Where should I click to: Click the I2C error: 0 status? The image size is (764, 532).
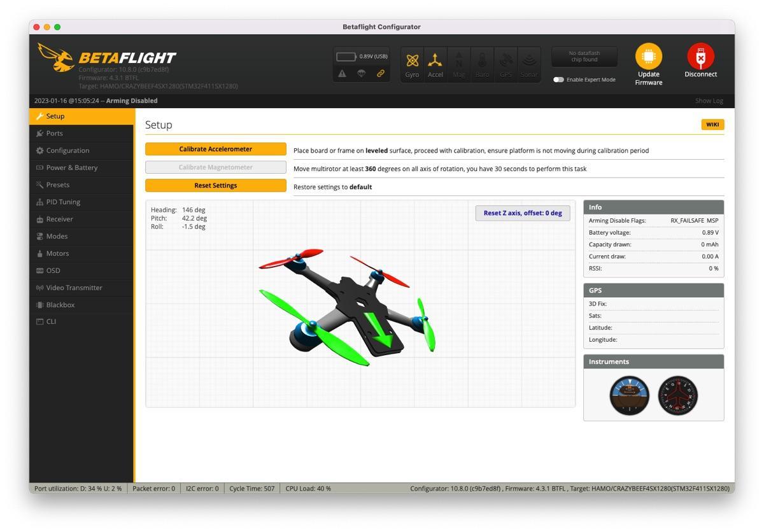(x=202, y=489)
